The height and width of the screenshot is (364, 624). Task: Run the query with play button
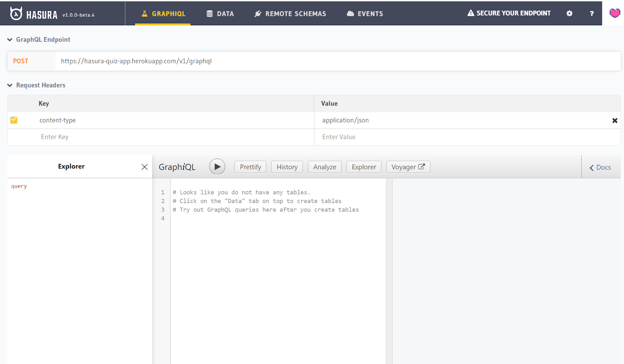click(x=217, y=167)
